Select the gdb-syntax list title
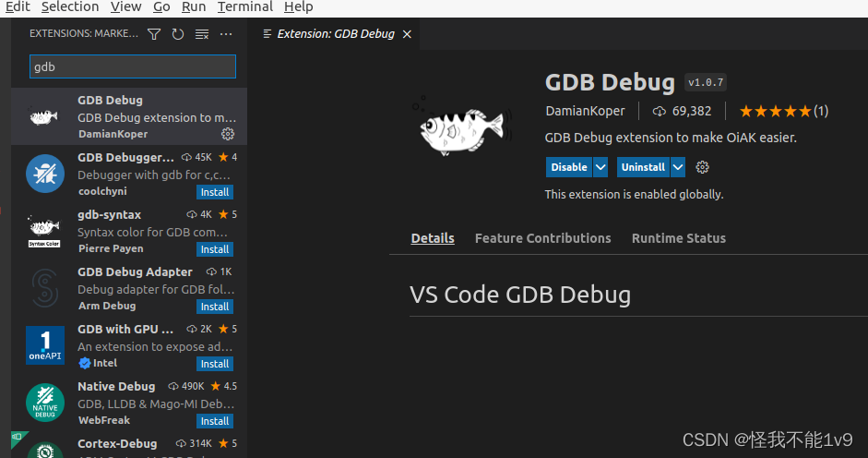The height and width of the screenshot is (458, 868). (109, 214)
